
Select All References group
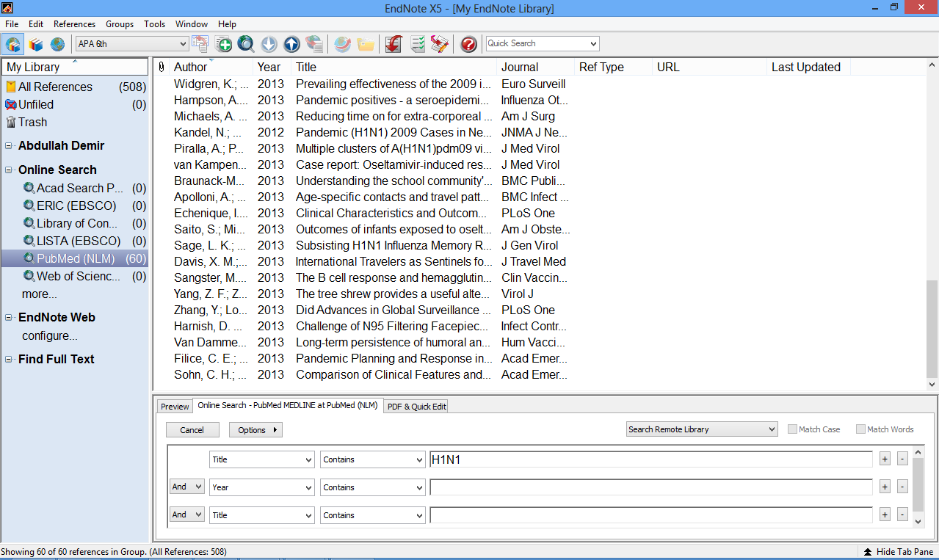click(75, 87)
